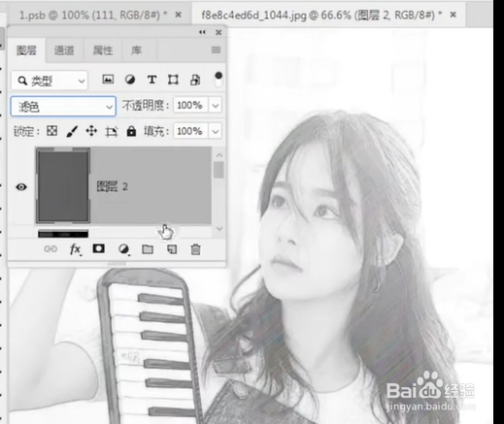Select the 图层 2 layer name

click(113, 186)
